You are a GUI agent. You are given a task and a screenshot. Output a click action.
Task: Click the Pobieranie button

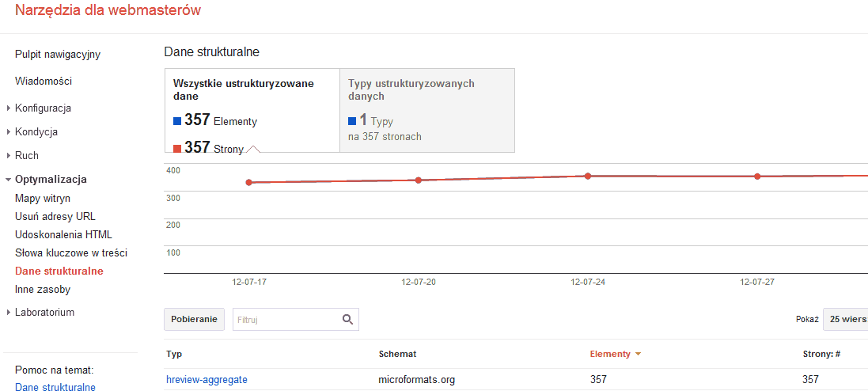tap(195, 320)
